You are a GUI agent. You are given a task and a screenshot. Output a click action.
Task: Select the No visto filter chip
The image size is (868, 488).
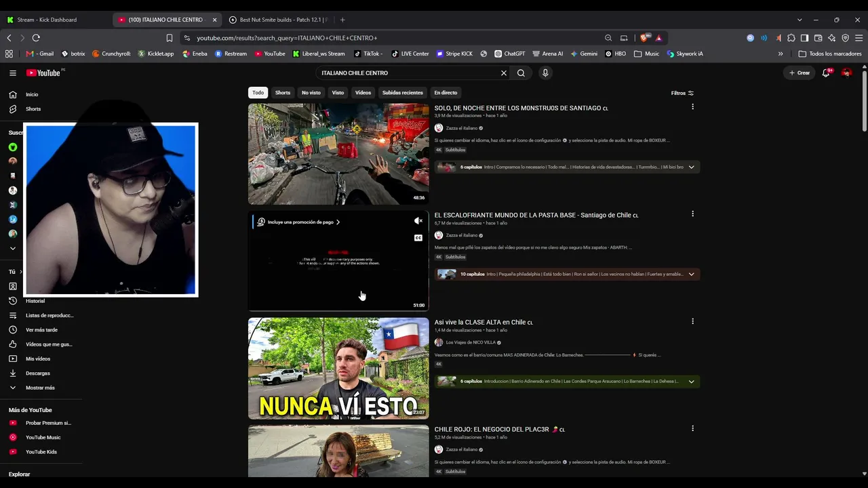(x=311, y=92)
